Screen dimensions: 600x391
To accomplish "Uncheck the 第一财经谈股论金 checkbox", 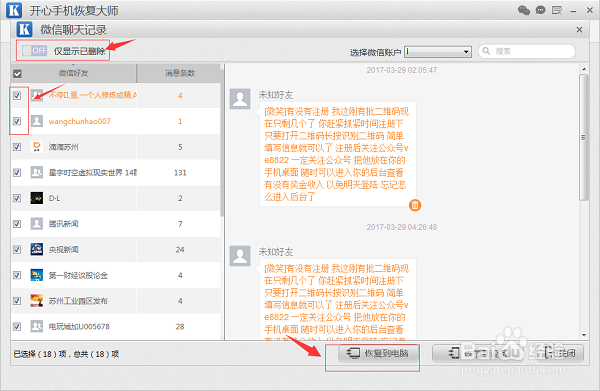I will pos(17,275).
